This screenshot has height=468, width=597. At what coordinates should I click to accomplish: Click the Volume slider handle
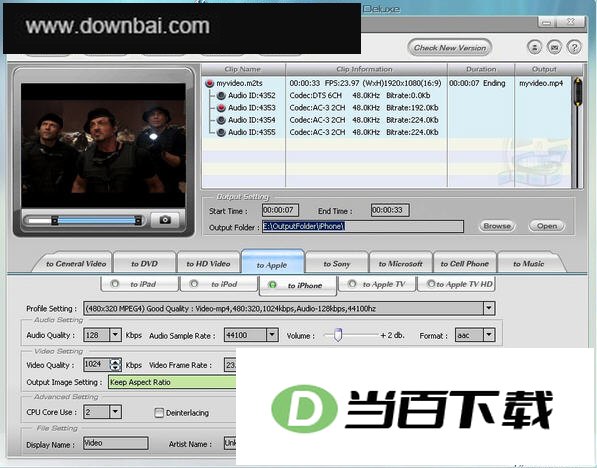(x=338, y=334)
